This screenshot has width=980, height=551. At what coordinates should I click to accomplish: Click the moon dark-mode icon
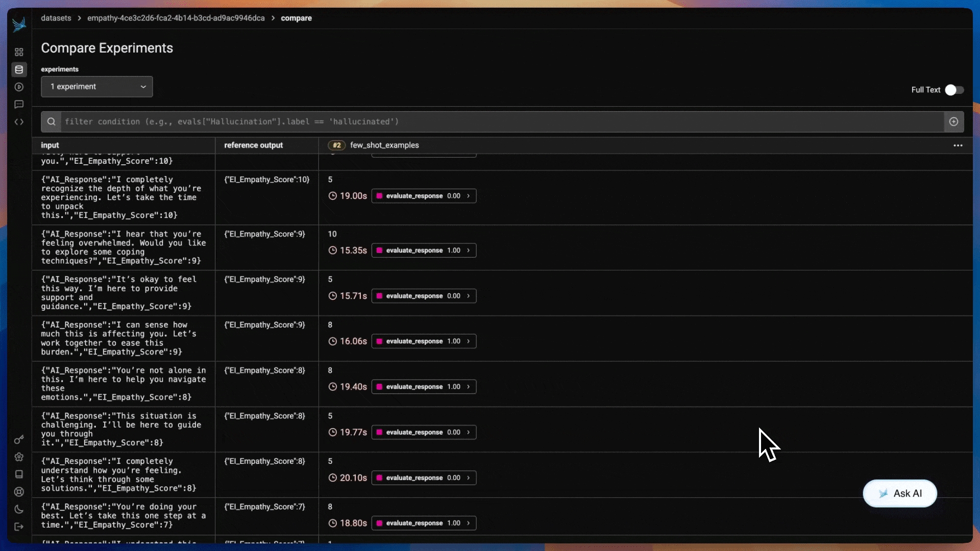point(19,509)
